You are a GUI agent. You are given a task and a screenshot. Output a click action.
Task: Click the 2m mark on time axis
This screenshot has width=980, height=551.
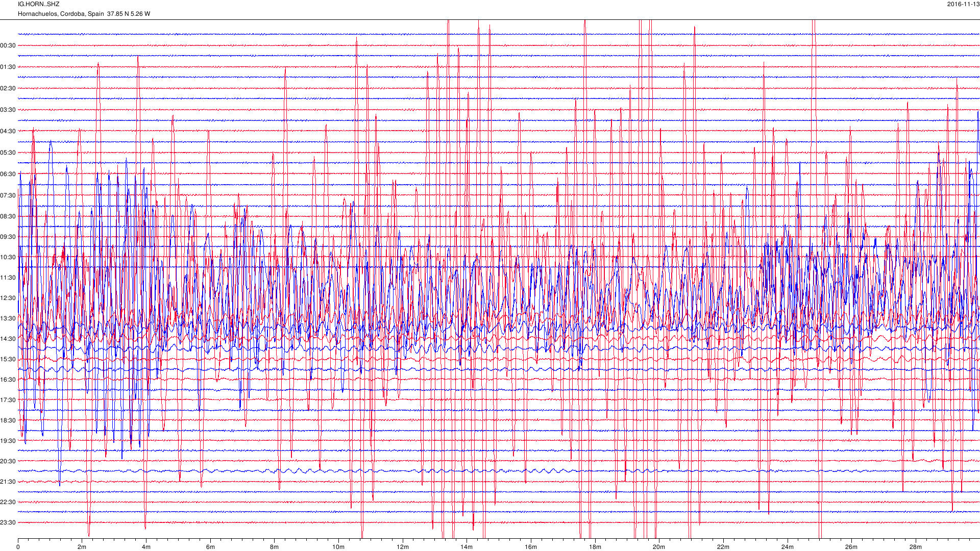pyautogui.click(x=82, y=547)
